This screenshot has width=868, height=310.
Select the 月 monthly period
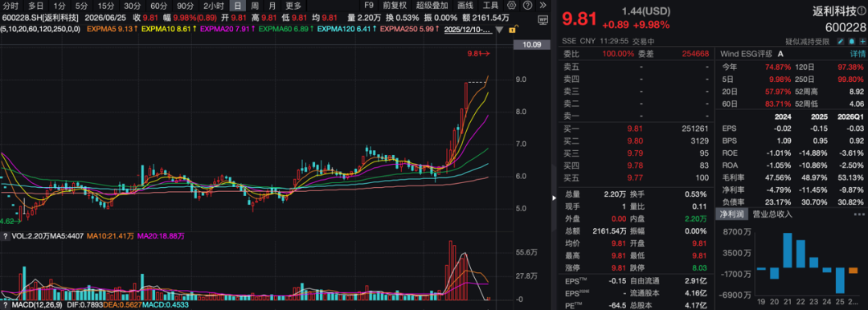[x=272, y=6]
